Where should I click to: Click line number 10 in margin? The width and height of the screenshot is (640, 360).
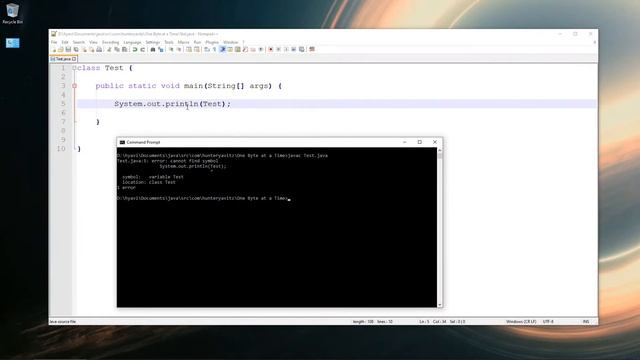coord(61,149)
